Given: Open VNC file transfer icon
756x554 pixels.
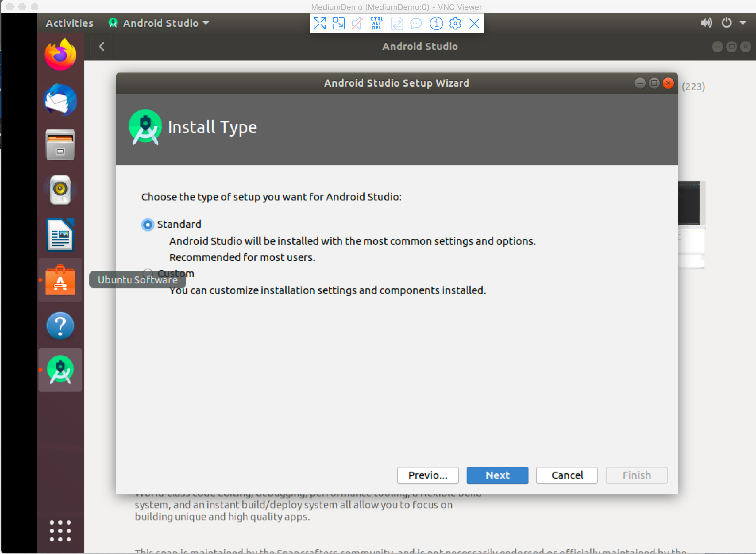Looking at the screenshot, I should pos(397,24).
